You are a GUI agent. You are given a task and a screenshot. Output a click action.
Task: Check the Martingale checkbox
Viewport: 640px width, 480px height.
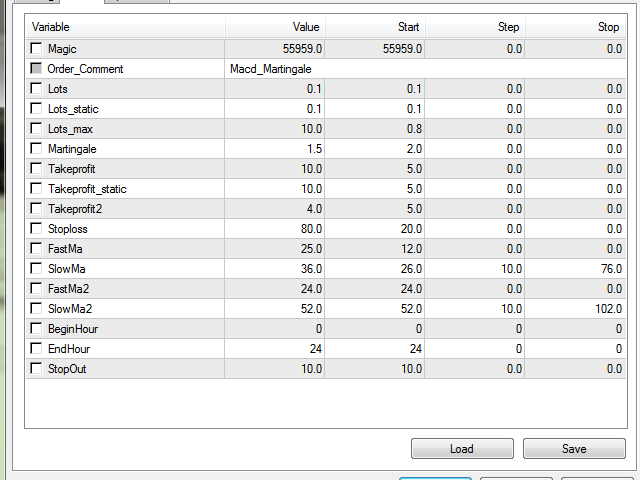click(x=36, y=148)
